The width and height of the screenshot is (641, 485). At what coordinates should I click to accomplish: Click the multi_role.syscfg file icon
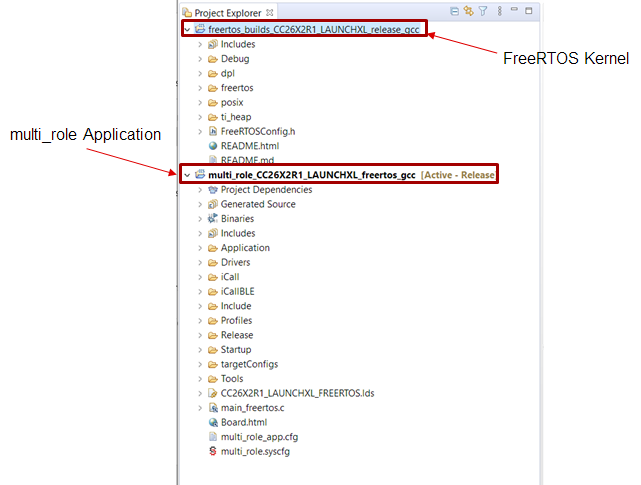click(213, 452)
